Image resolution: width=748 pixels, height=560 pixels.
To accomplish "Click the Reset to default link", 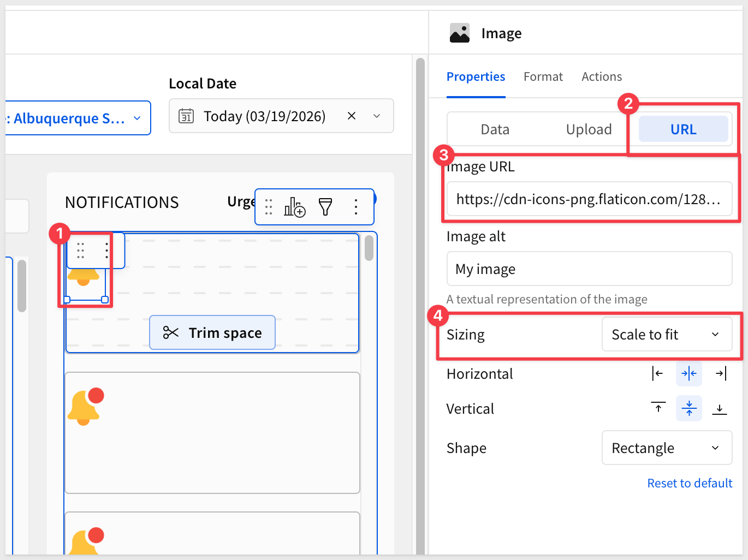I will point(690,483).
